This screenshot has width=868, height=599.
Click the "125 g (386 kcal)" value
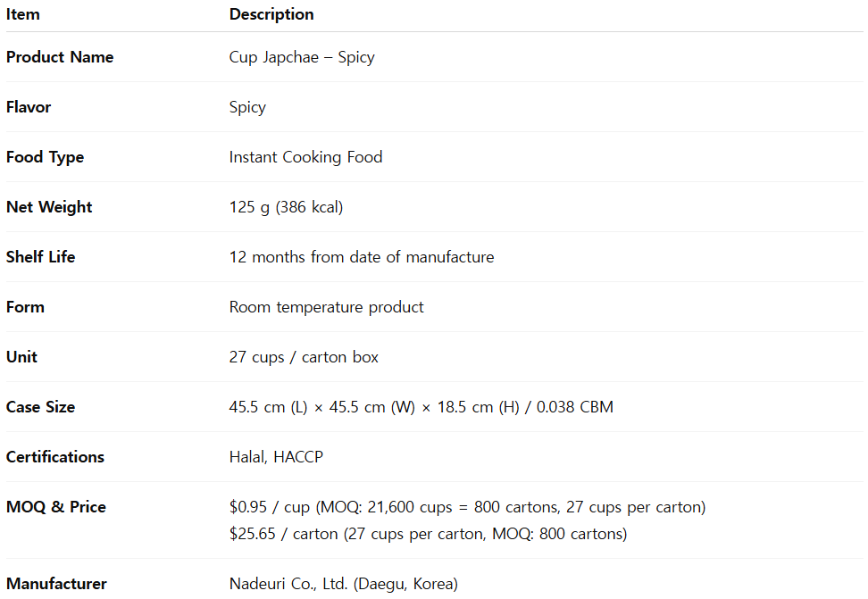tap(286, 207)
